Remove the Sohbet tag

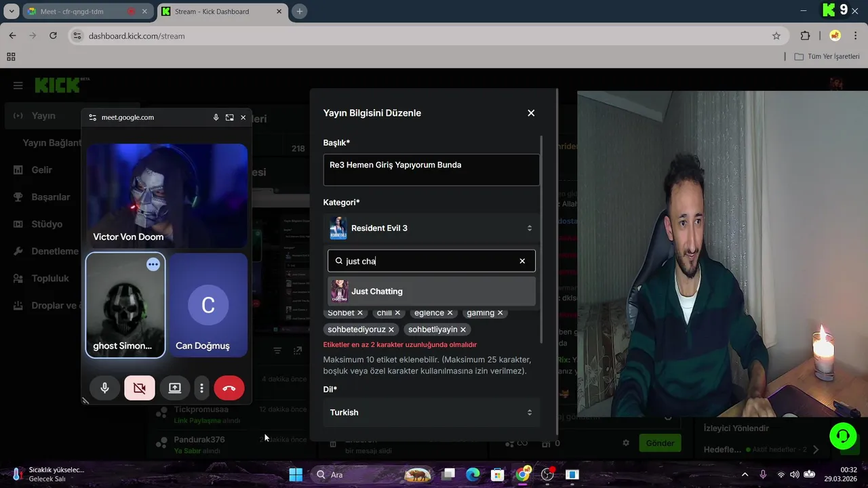[x=360, y=312]
